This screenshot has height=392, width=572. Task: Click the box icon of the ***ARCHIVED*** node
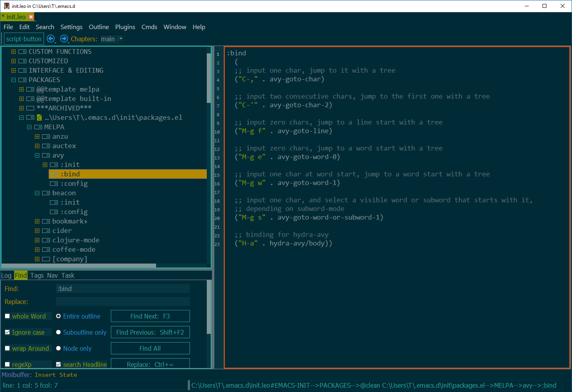click(x=30, y=108)
